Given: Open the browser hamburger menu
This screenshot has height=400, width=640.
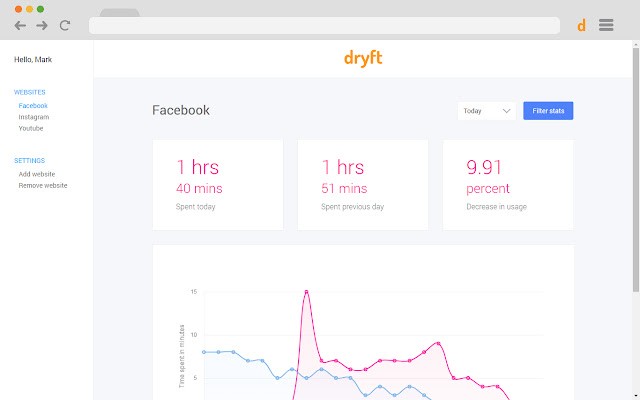Looking at the screenshot, I should tap(606, 25).
